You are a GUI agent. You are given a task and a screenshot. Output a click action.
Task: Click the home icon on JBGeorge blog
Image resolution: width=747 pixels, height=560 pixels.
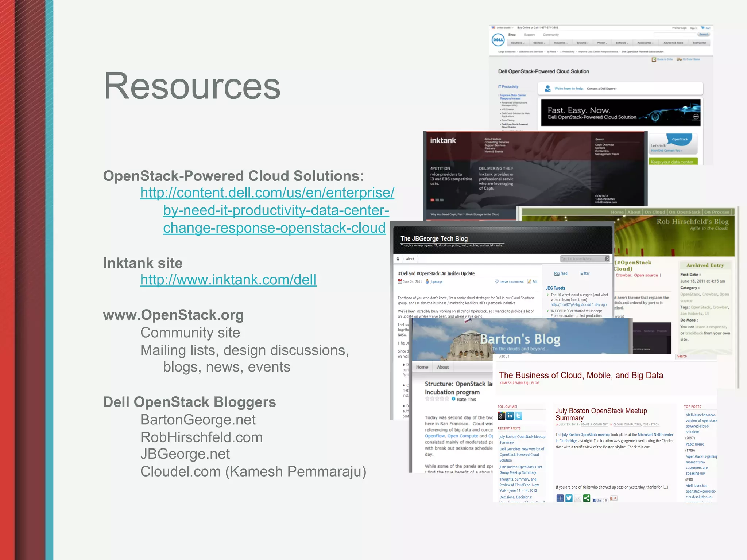tap(398, 259)
